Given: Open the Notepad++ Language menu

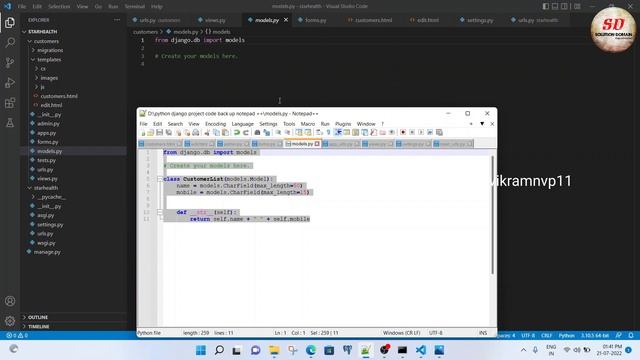Looking at the screenshot, I should point(242,124).
